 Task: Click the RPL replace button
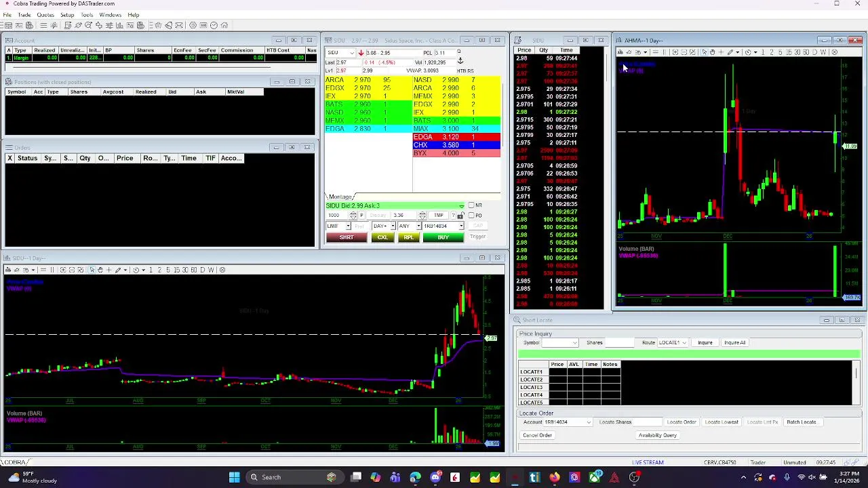tap(408, 237)
